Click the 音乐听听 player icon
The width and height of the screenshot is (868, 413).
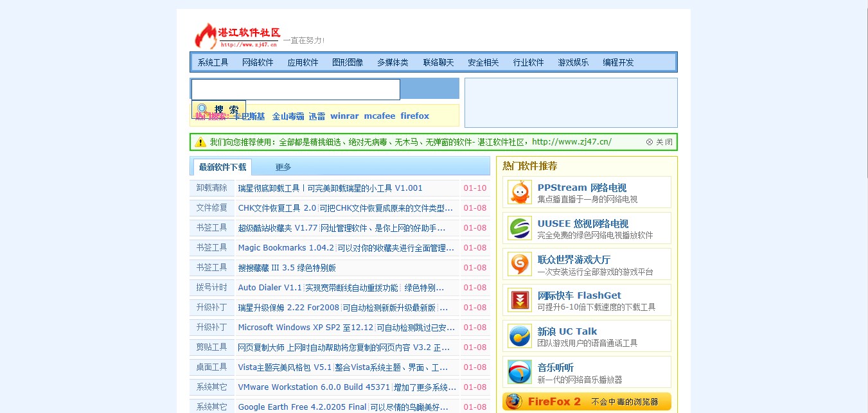point(520,372)
